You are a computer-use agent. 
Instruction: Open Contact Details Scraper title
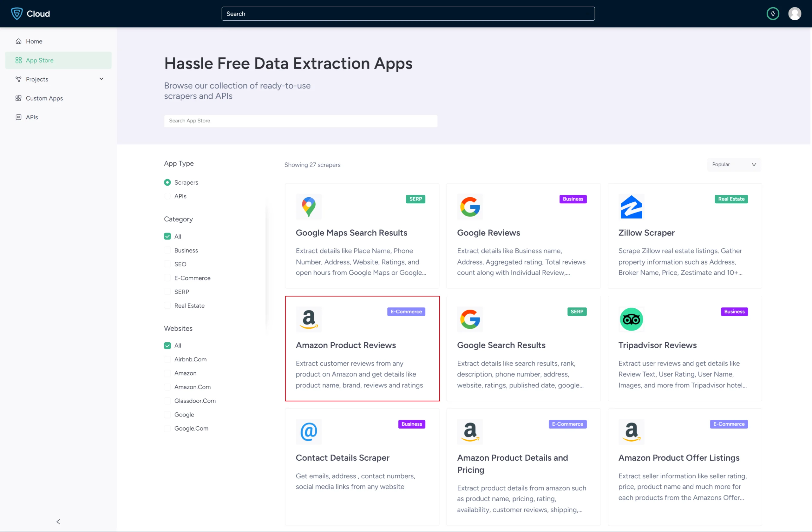coord(343,457)
